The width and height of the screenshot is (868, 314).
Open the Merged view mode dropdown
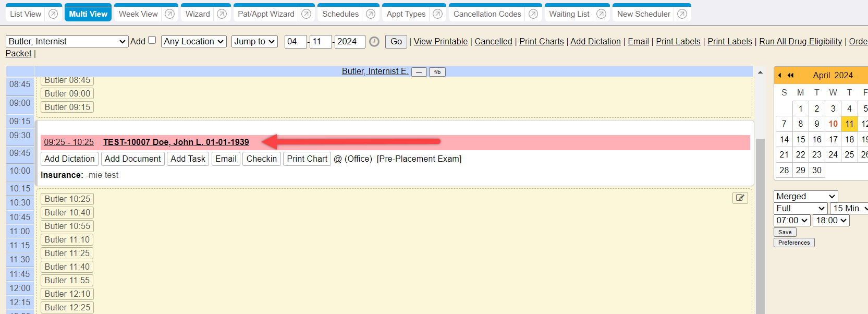tap(805, 196)
